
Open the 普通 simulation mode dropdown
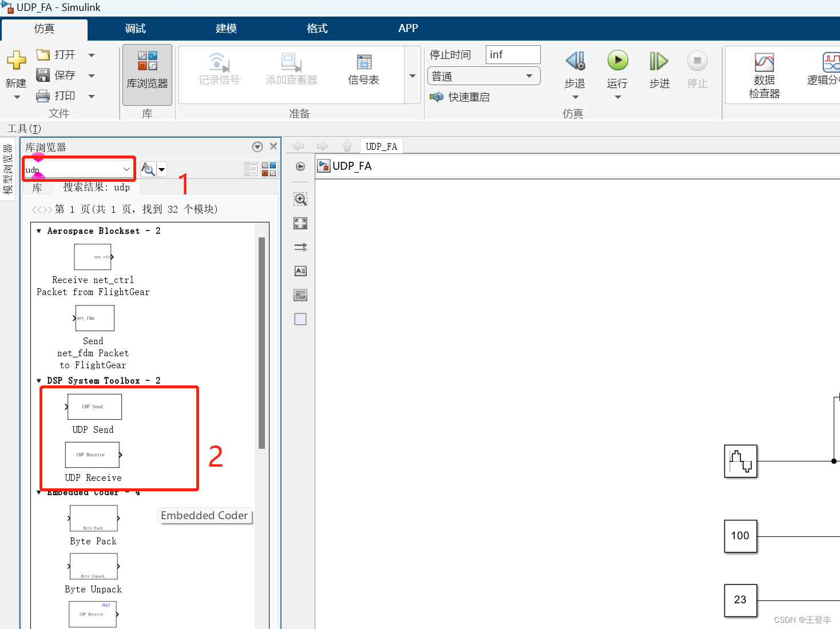coord(484,75)
